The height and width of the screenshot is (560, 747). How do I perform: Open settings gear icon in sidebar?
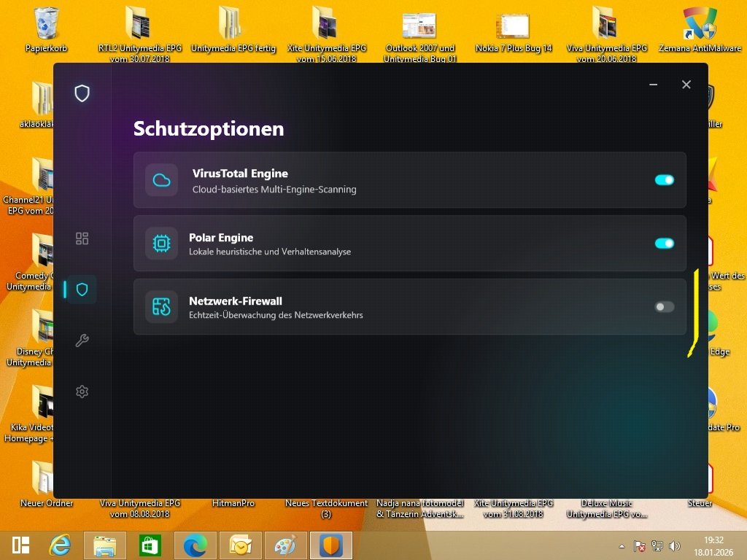[82, 392]
